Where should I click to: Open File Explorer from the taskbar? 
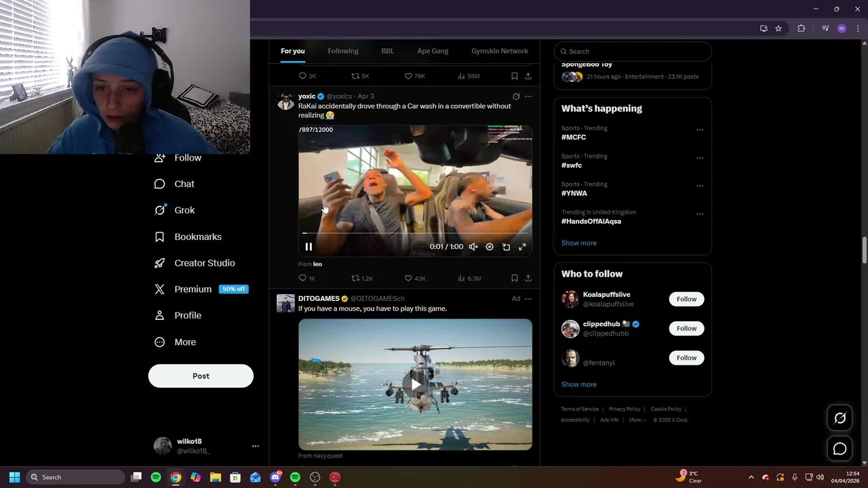click(216, 477)
